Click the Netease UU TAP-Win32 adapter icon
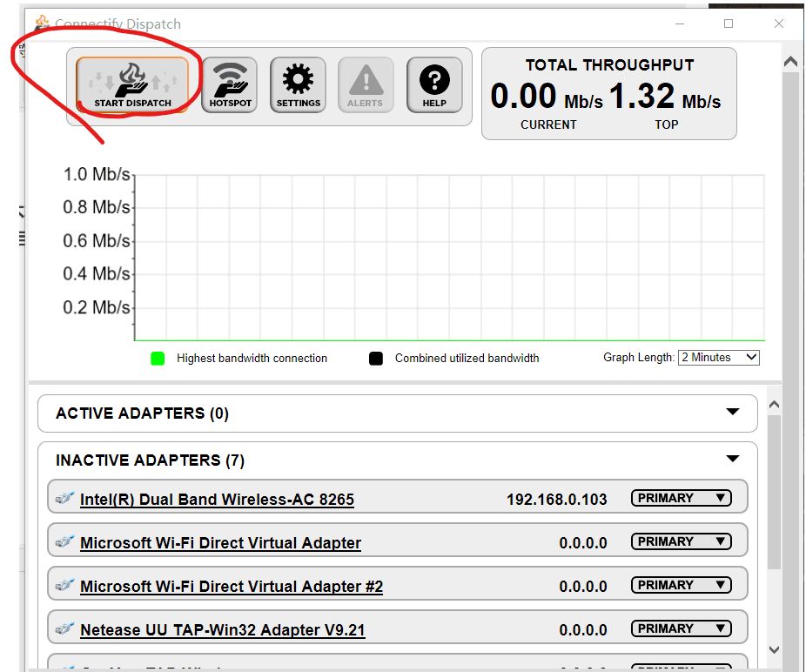This screenshot has width=806, height=672. (x=64, y=628)
